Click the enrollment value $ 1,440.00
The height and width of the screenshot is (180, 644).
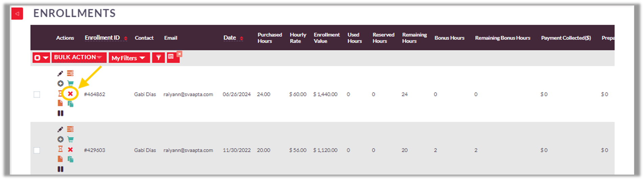[325, 94]
